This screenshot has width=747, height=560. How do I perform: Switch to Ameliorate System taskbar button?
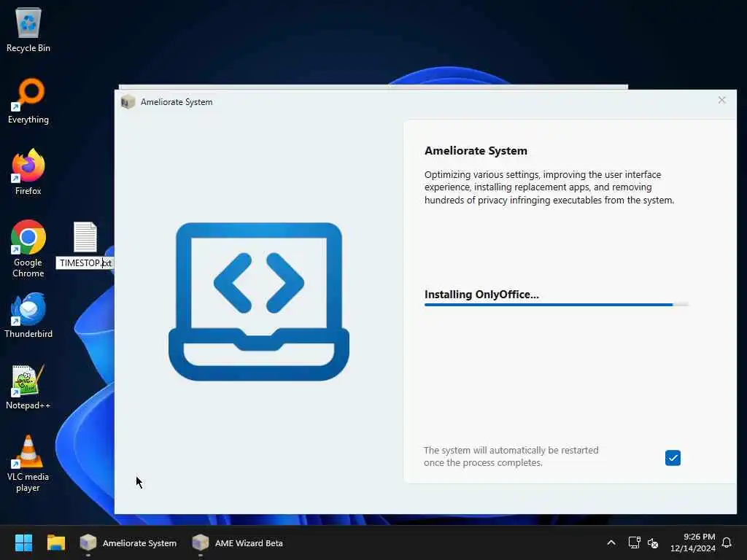tap(128, 542)
